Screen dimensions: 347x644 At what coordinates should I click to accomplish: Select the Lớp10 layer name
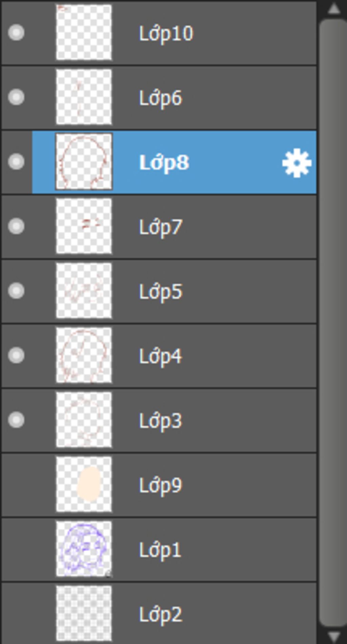[x=166, y=34]
